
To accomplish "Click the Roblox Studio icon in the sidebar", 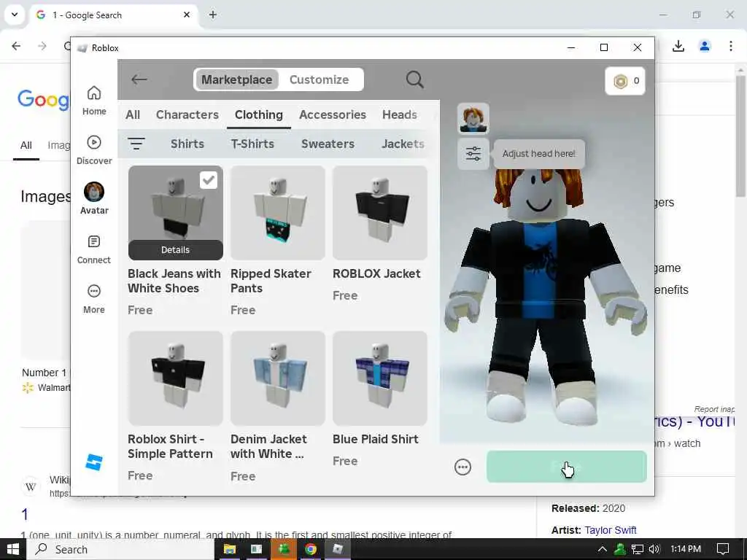I will point(94,462).
